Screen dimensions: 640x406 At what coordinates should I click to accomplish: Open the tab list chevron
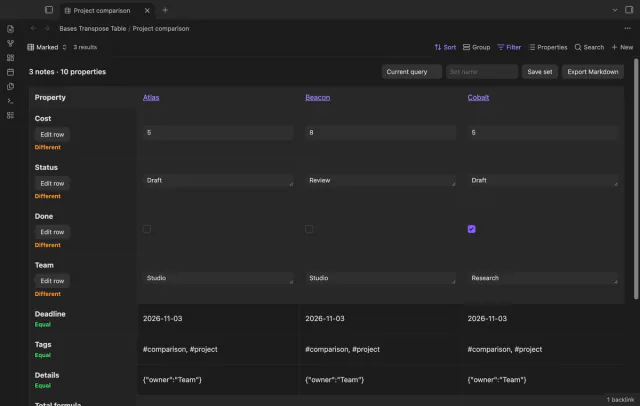pyautogui.click(x=615, y=10)
